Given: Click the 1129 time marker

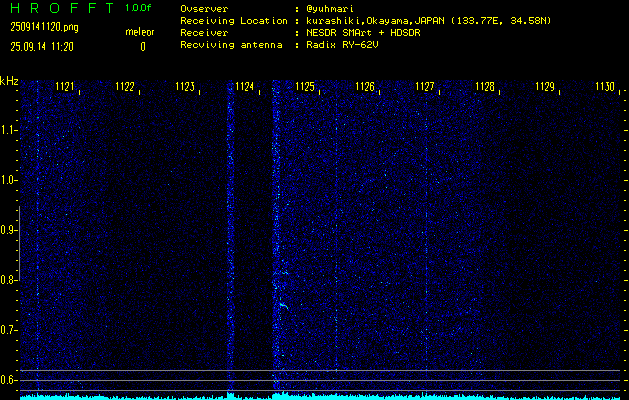Looking at the screenshot, I should [545, 87].
